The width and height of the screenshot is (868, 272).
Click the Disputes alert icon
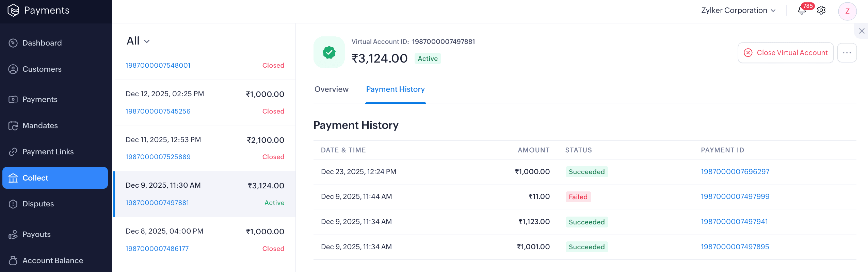13,204
